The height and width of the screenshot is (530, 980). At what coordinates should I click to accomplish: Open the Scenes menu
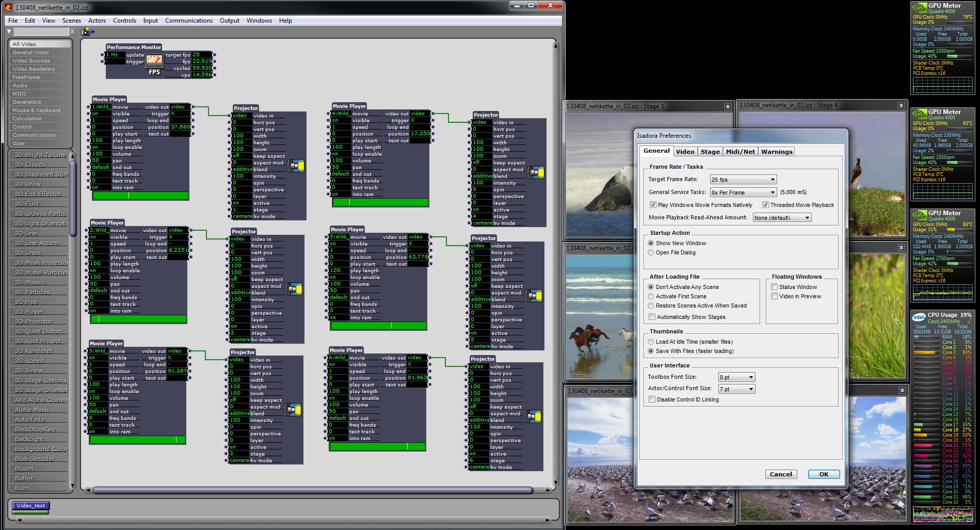tap(72, 21)
